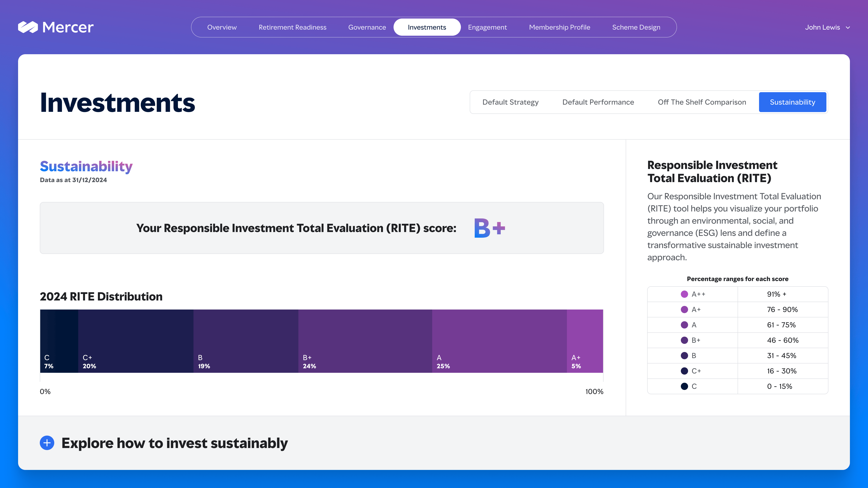Click the B+ legend color dot
This screenshot has width=868, height=488.
[x=684, y=340]
